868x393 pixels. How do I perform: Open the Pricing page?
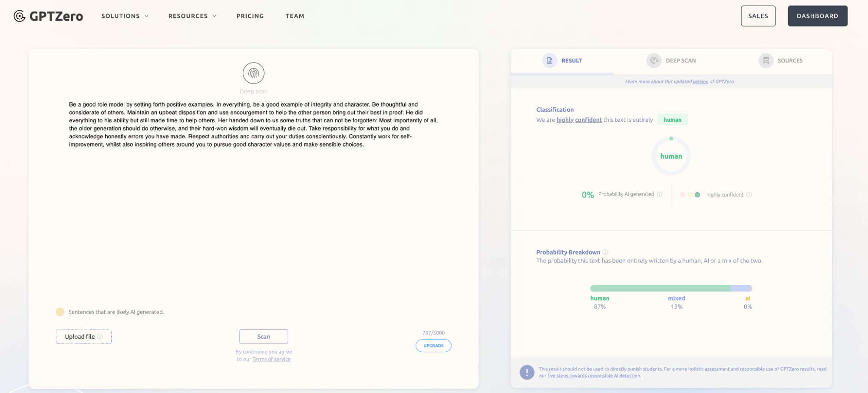(x=250, y=16)
